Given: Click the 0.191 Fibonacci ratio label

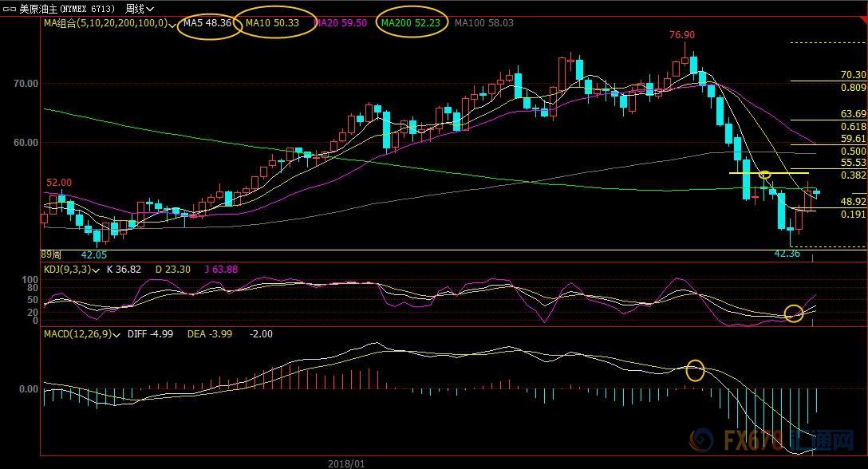Looking at the screenshot, I should [853, 215].
